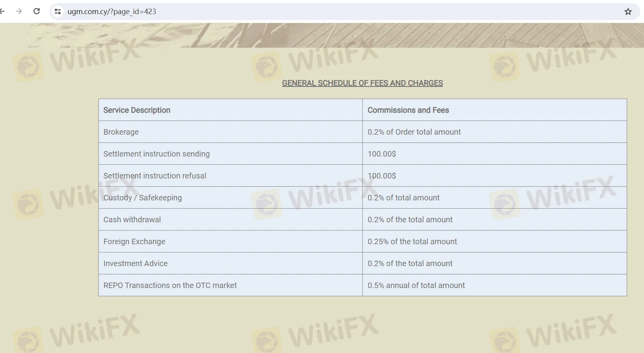
Task: Reload the current page
Action: pyautogui.click(x=37, y=11)
